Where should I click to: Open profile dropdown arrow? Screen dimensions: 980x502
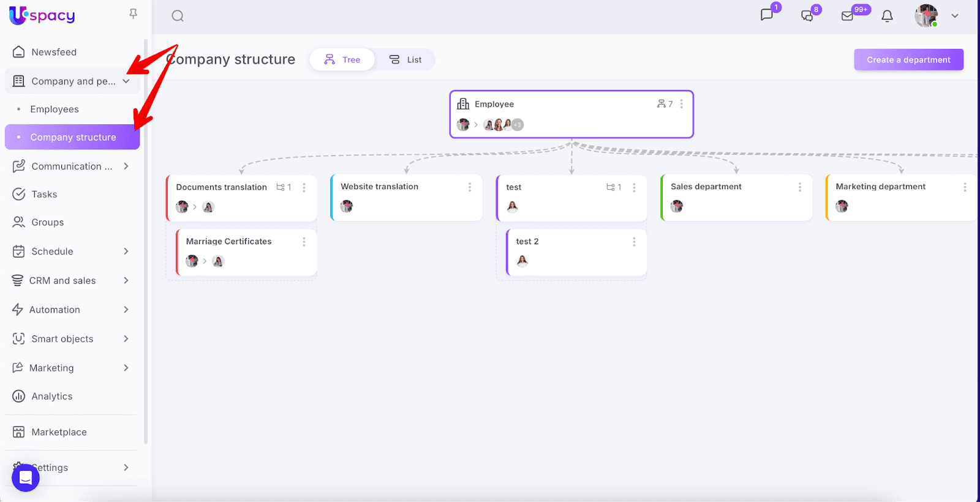tap(955, 16)
